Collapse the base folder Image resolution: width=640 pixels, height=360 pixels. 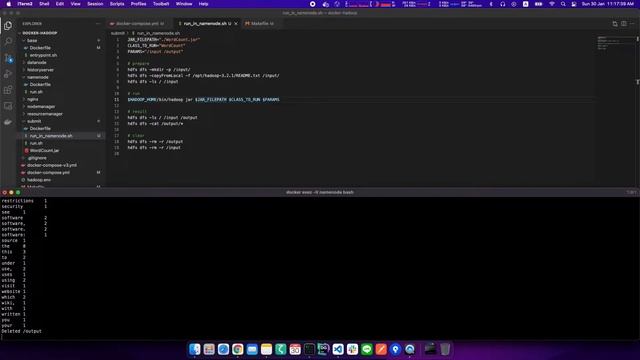[x=32, y=40]
